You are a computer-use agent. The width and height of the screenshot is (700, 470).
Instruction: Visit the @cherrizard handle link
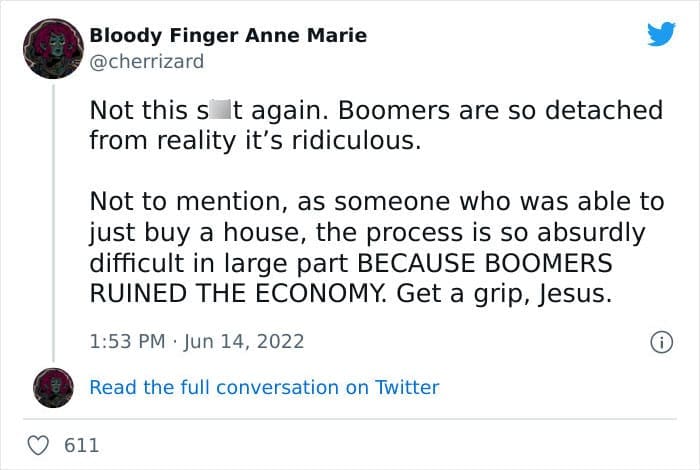[146, 61]
